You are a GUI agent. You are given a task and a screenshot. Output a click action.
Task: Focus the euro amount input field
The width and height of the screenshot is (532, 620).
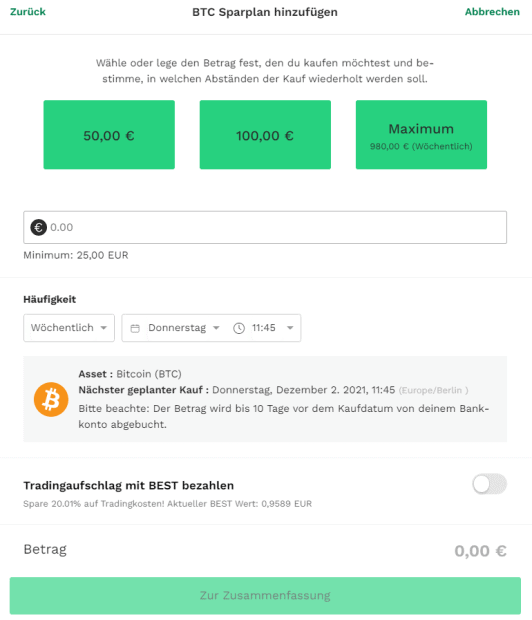(x=265, y=227)
